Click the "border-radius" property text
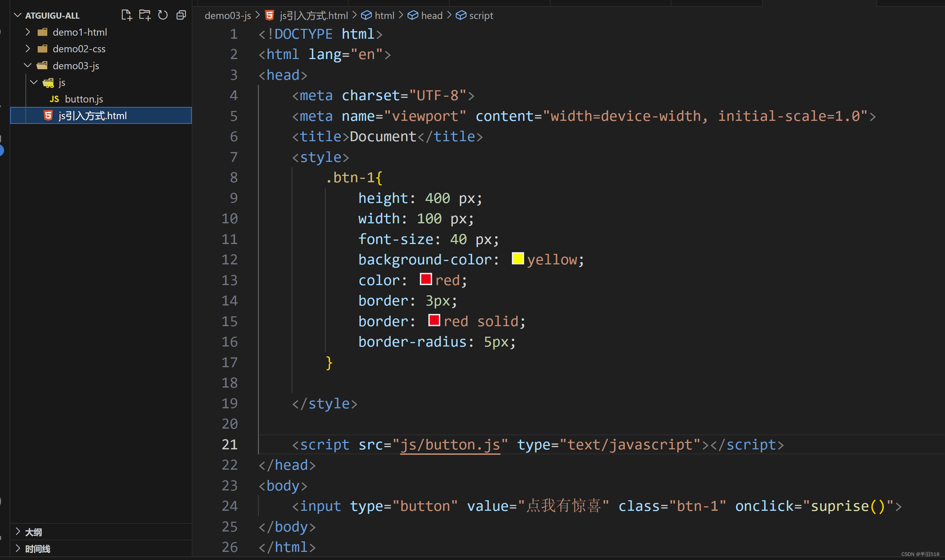This screenshot has width=945, height=560. point(412,341)
